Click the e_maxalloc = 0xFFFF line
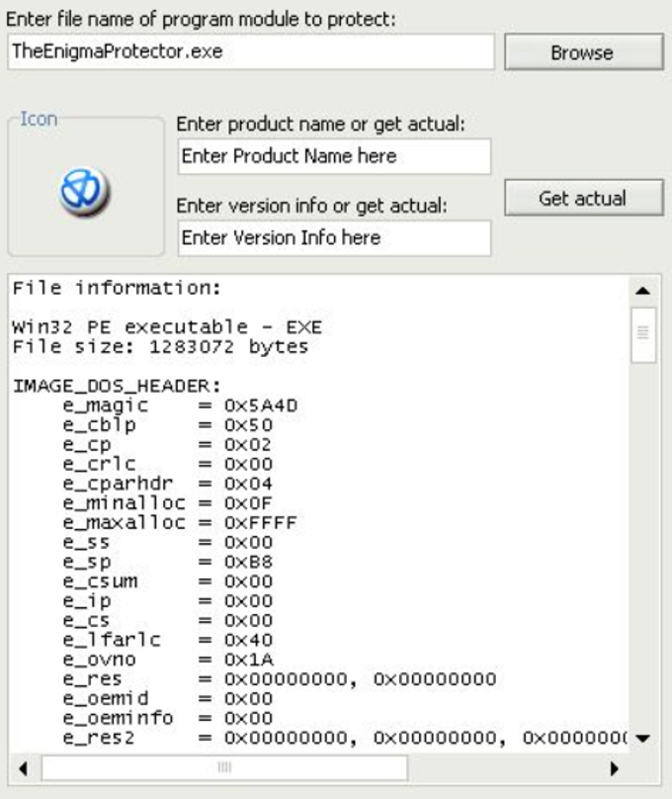 [x=180, y=523]
